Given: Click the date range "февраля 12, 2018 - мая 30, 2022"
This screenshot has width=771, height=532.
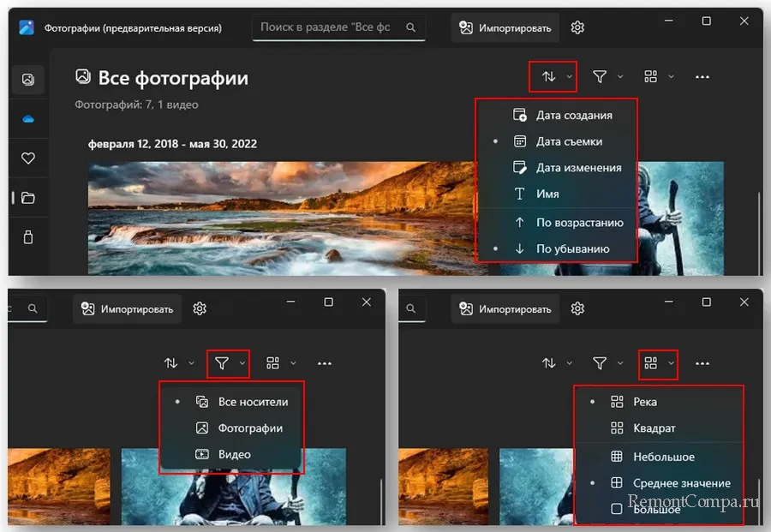Looking at the screenshot, I should coord(172,144).
